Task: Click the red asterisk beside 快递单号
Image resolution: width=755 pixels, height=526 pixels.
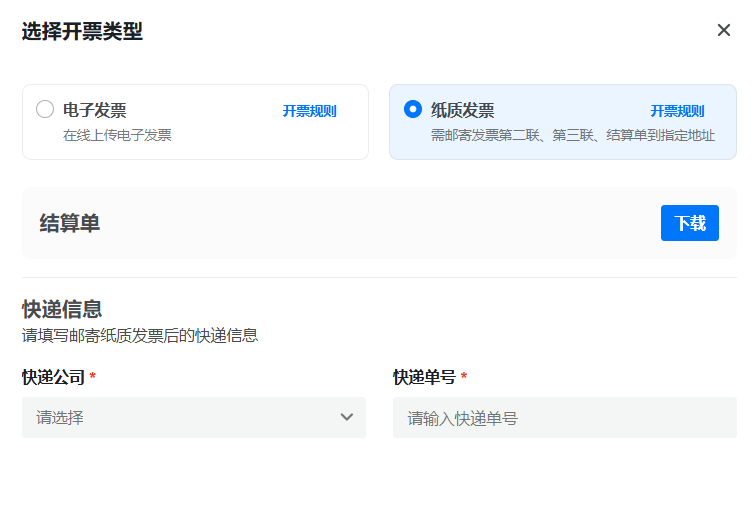Action: click(x=464, y=377)
